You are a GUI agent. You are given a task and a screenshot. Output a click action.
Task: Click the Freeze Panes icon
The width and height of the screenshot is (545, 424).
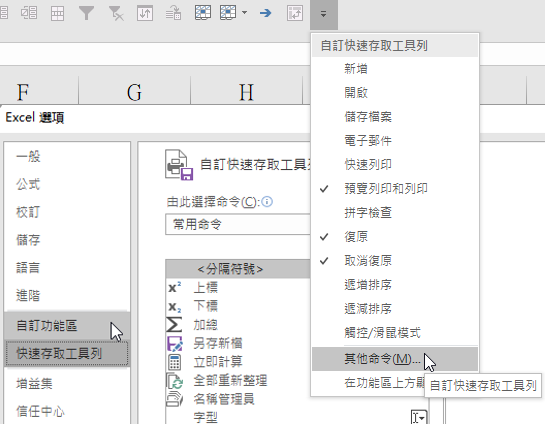[203, 13]
